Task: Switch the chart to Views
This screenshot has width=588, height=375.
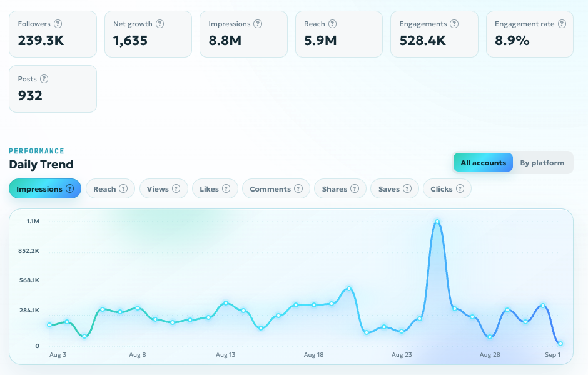Action: (x=163, y=188)
